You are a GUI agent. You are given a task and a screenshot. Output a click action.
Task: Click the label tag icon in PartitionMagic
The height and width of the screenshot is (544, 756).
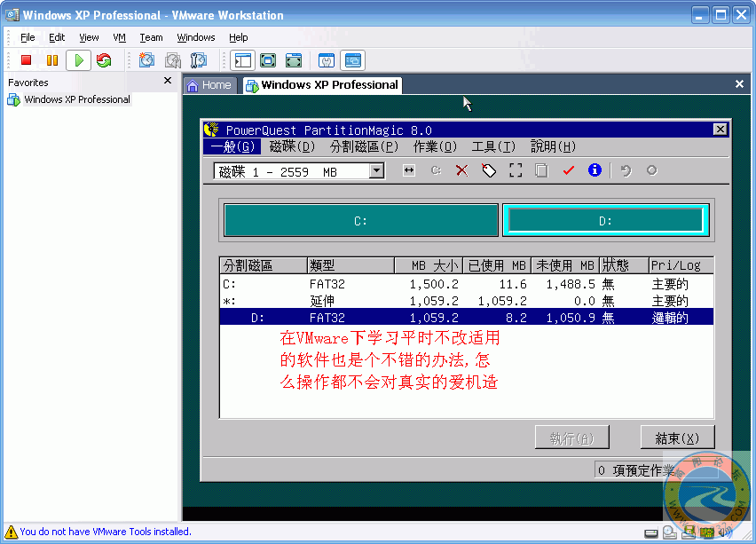pyautogui.click(x=489, y=170)
